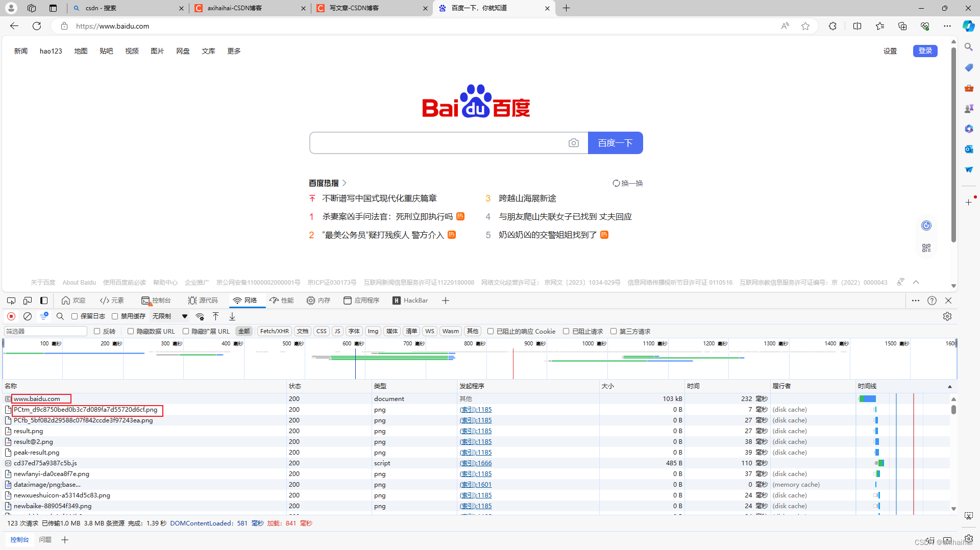This screenshot has height=550, width=980.
Task: Open 更多 menu on Baidu
Action: (234, 51)
